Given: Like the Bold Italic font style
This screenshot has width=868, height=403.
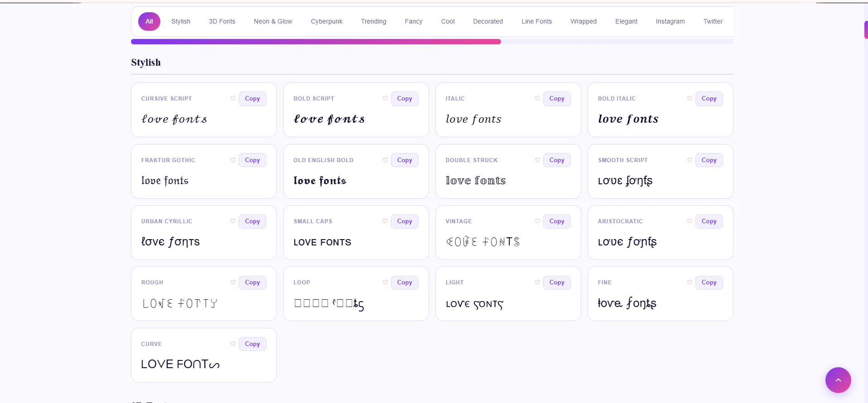Looking at the screenshot, I should coord(690,99).
